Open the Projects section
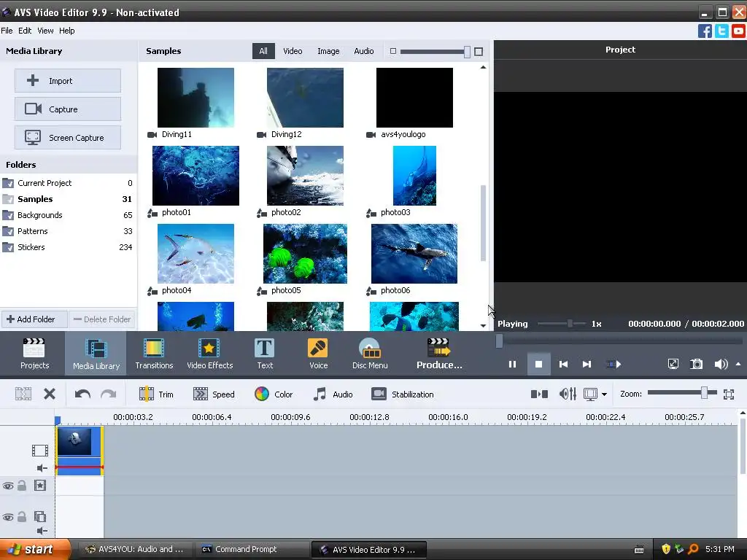This screenshot has height=560, width=747. [34, 354]
